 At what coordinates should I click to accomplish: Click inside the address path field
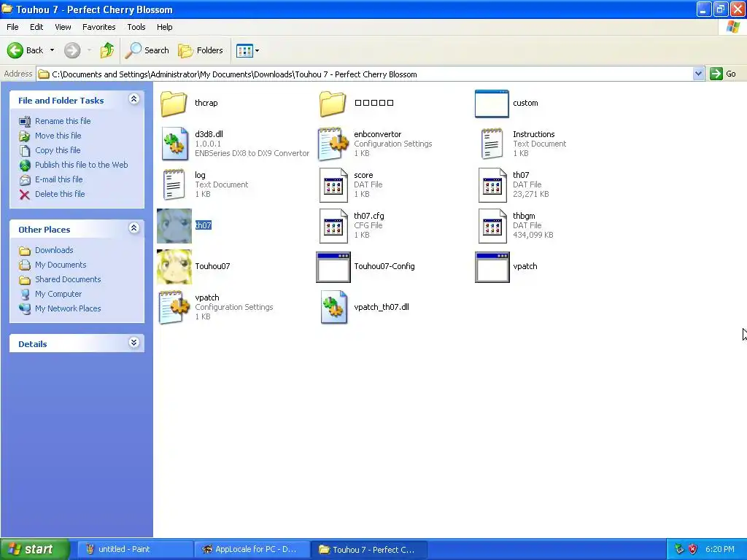click(365, 74)
